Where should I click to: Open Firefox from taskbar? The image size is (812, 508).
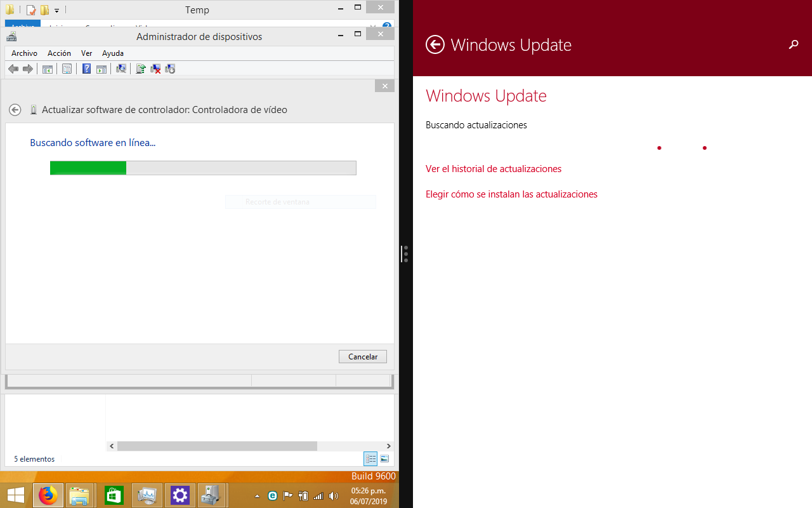click(x=48, y=495)
